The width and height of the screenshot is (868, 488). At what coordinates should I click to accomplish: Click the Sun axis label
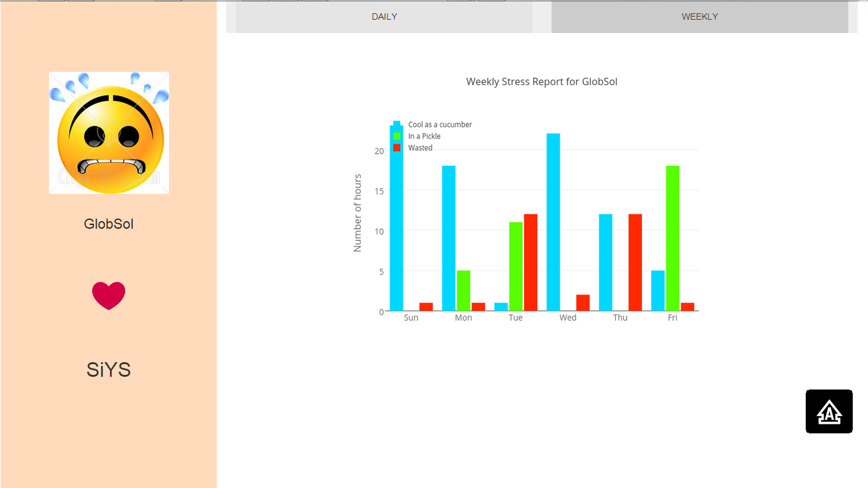411,318
